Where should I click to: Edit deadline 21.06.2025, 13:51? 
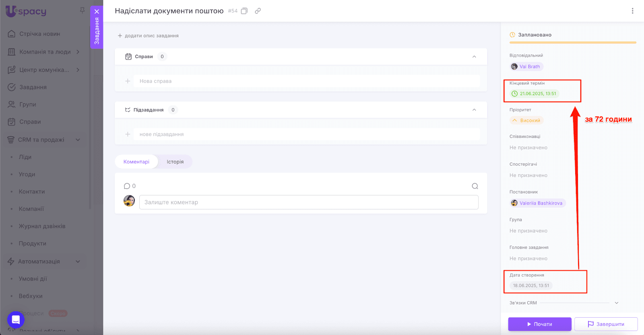coord(535,94)
